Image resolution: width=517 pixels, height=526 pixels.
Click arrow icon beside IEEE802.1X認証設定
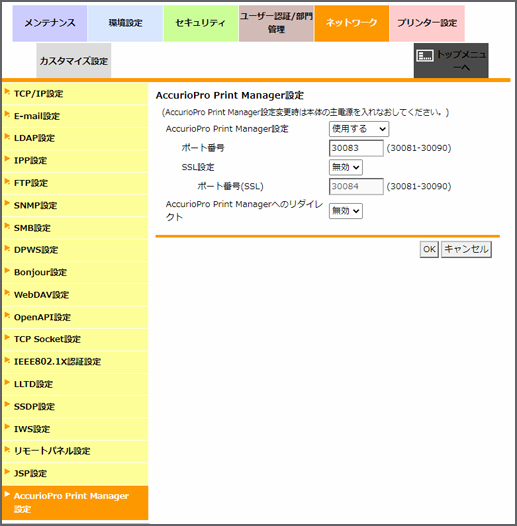pyautogui.click(x=7, y=359)
